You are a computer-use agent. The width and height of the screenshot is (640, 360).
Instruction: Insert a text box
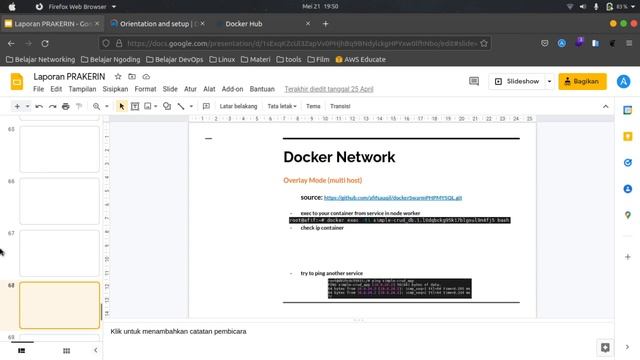pyautogui.click(x=135, y=106)
